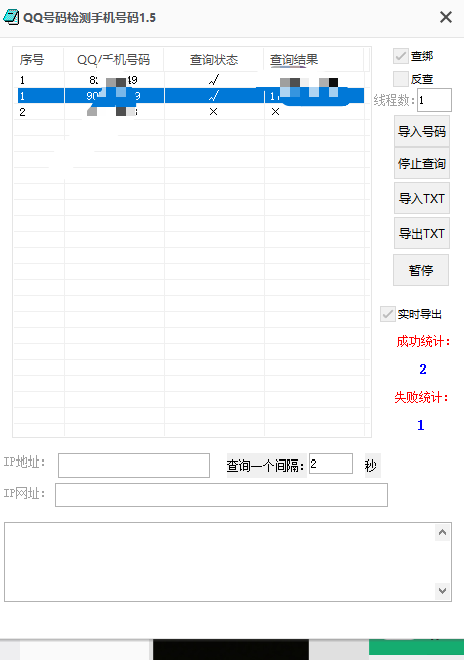
Task: Click the log area scroll down arrow
Action: click(x=442, y=591)
